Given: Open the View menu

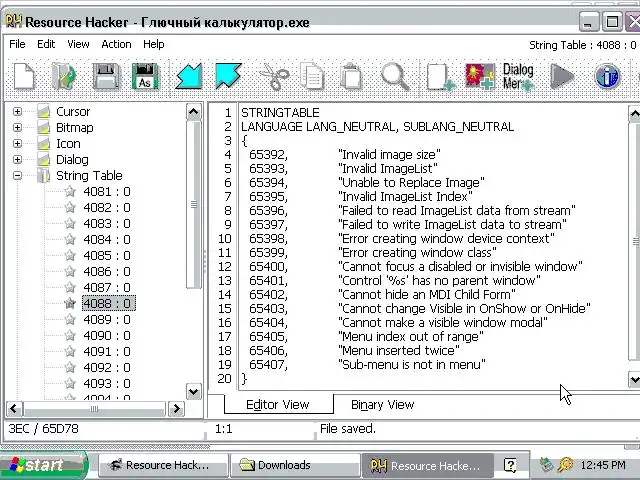Looking at the screenshot, I should [78, 44].
